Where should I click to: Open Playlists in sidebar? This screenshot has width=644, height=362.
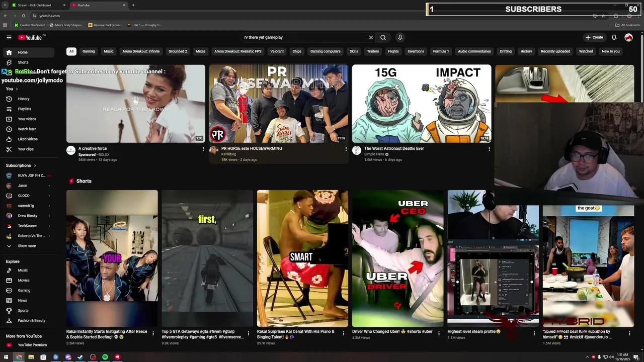point(28,109)
